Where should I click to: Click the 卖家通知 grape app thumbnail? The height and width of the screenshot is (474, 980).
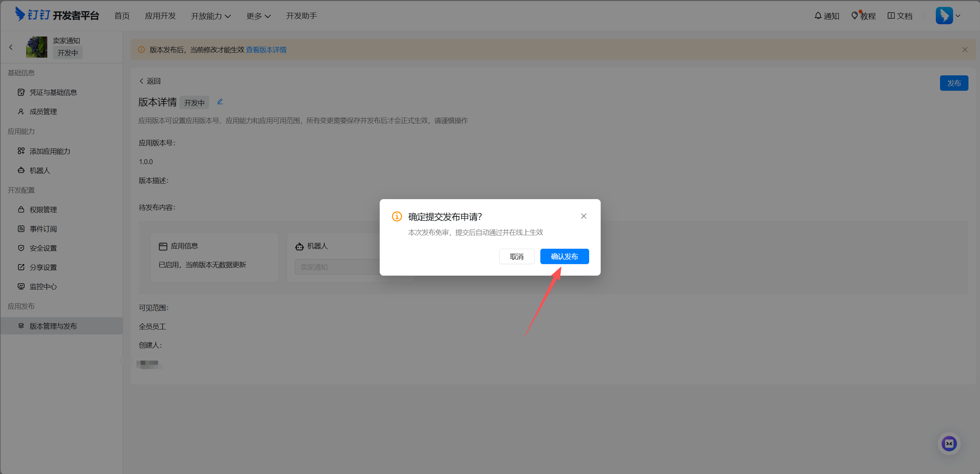tap(37, 47)
